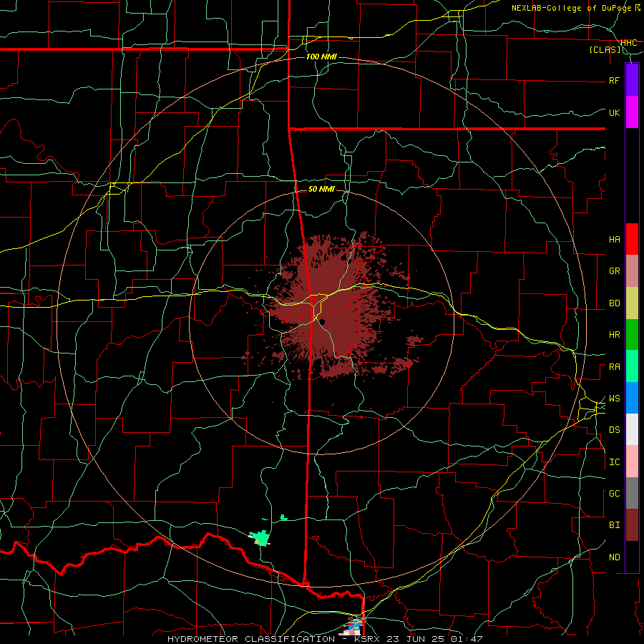The image size is (644, 644).
Task: Click the HA red legend swatch
Action: [632, 239]
